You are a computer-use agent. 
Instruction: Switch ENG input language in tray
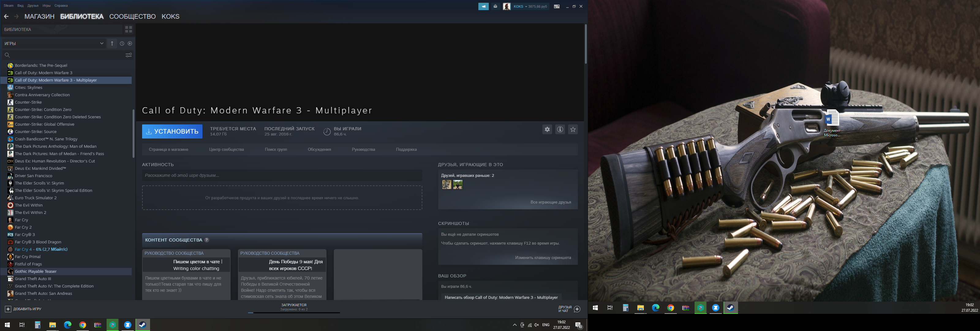[546, 325]
